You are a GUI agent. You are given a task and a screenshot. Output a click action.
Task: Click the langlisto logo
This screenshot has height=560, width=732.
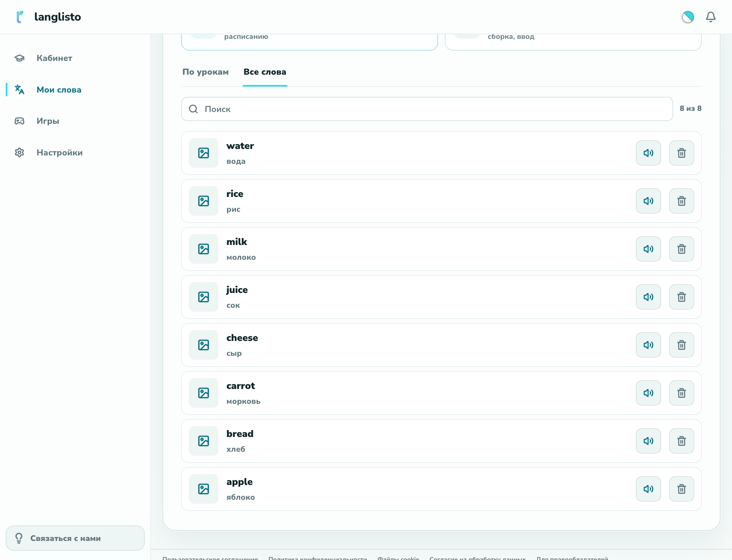[48, 17]
